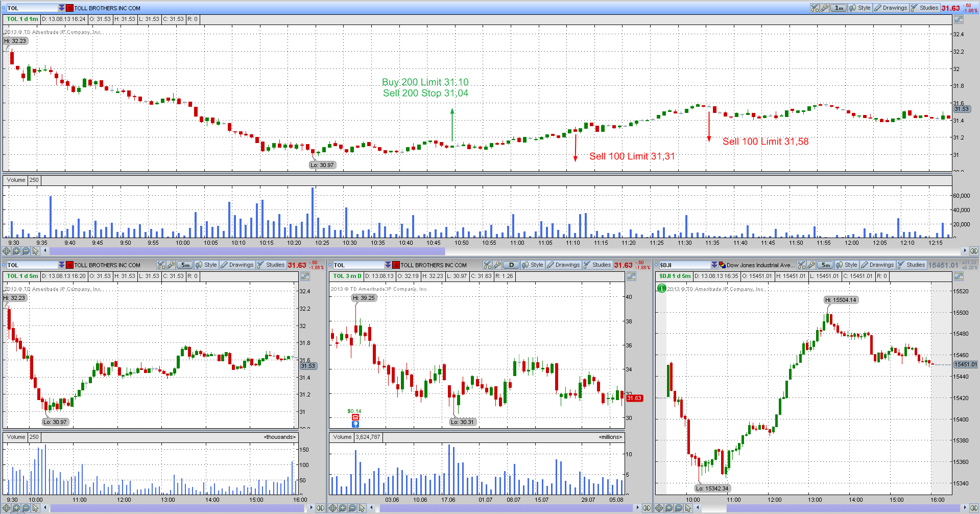
Task: Click the Dow Jones colored-squares icon
Action: coord(722,265)
